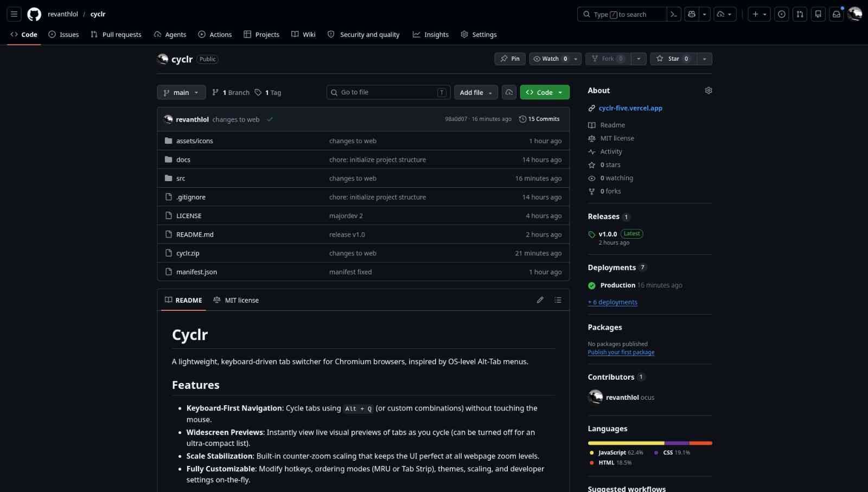Click Publish your first package link
Image resolution: width=868 pixels, height=492 pixels.
(621, 352)
